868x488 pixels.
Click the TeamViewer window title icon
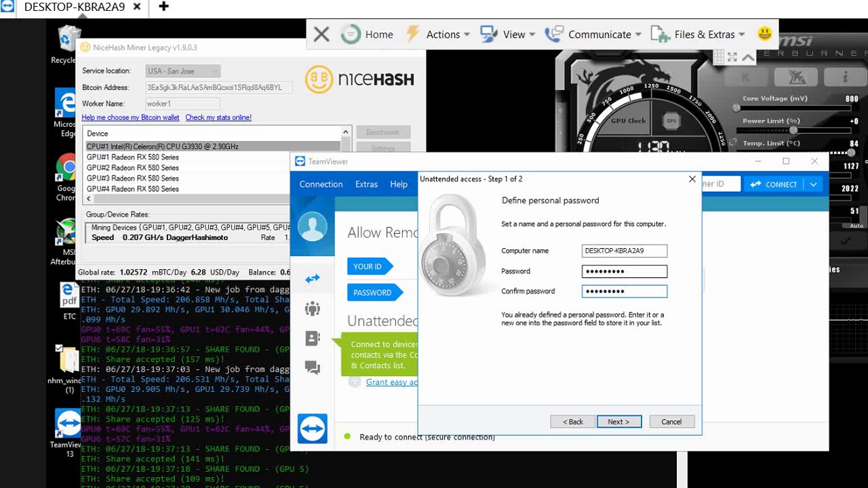pyautogui.click(x=300, y=161)
